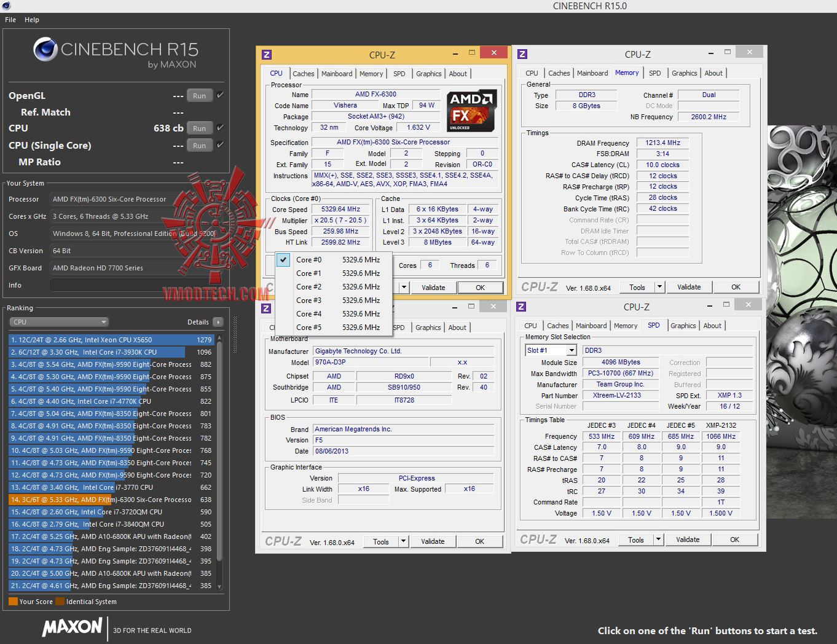Open About tab in the CPU-Z motherboard window
Screen dimensions: 837x644
pos(457,328)
